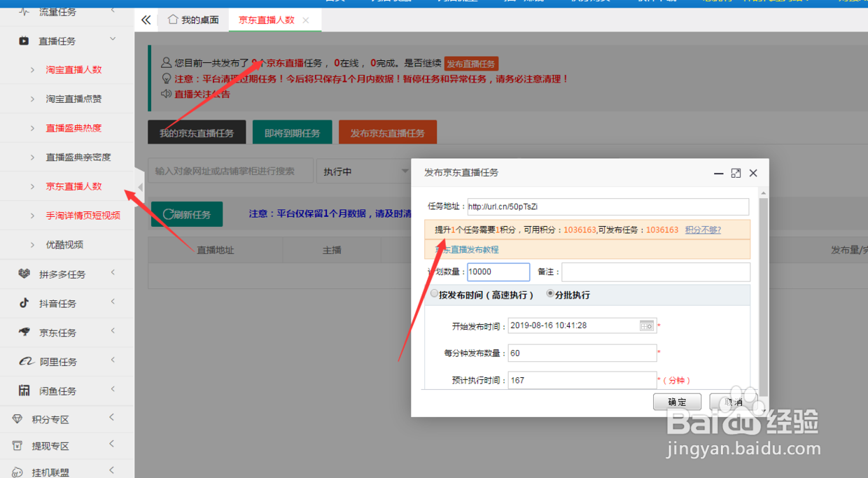Switch to 我的桌面 tab

click(193, 20)
